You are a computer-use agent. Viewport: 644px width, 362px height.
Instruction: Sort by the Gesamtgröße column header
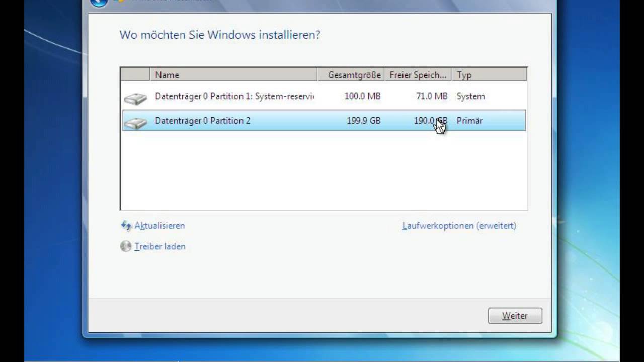(351, 75)
